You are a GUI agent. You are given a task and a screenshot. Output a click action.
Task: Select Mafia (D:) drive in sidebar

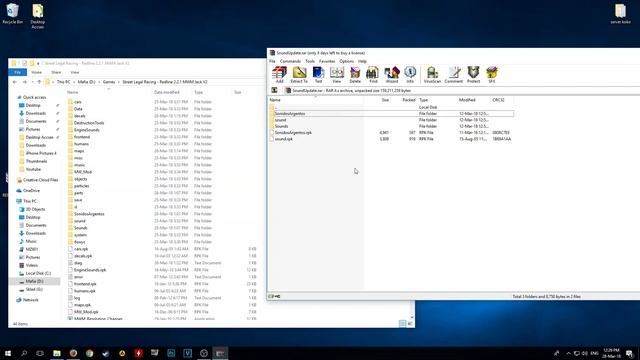34,281
